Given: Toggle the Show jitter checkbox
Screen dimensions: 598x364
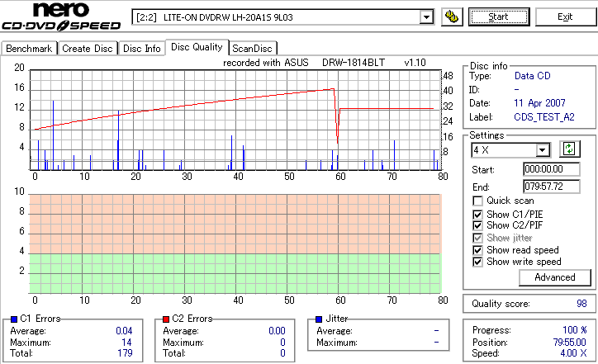Looking at the screenshot, I should (477, 239).
